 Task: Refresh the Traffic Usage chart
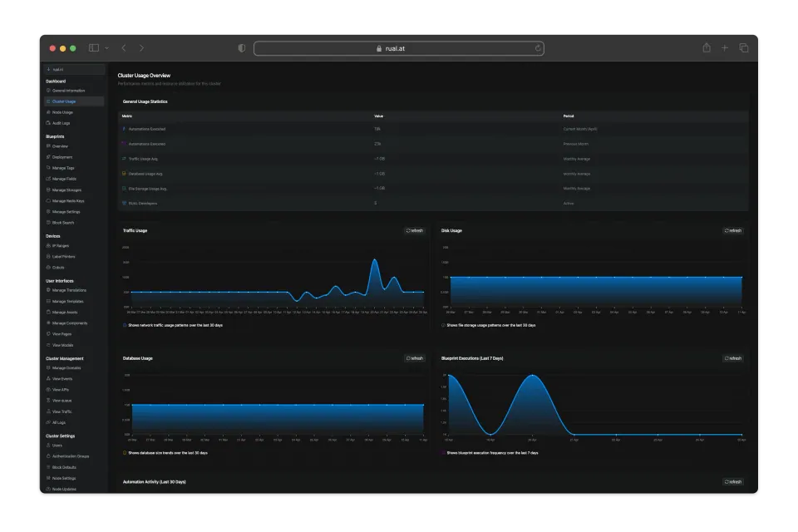414,230
